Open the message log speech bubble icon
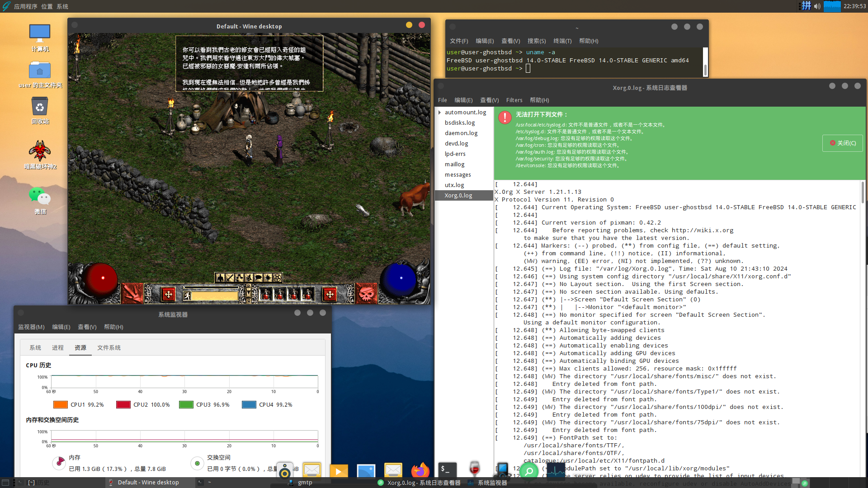868x488 pixels. pos(258,278)
